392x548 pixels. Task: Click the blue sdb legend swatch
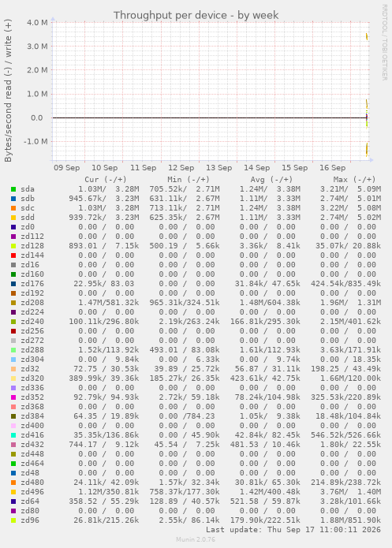tap(13, 199)
